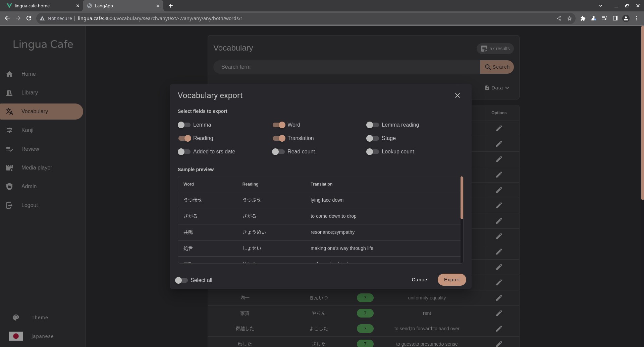Click the Kanji sidebar icon
The image size is (644, 347).
coord(9,130)
